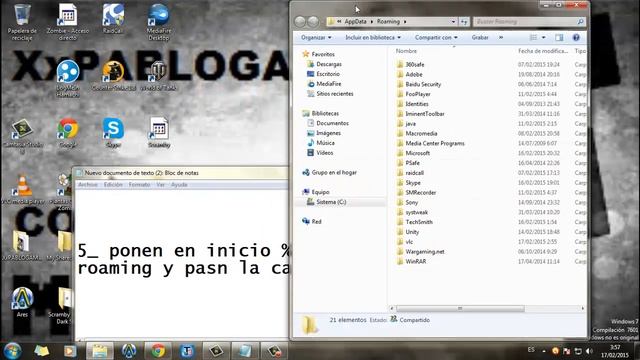Image resolution: width=640 pixels, height=360 pixels.
Task: Select Documentos under Bibliotecas
Action: click(332, 123)
